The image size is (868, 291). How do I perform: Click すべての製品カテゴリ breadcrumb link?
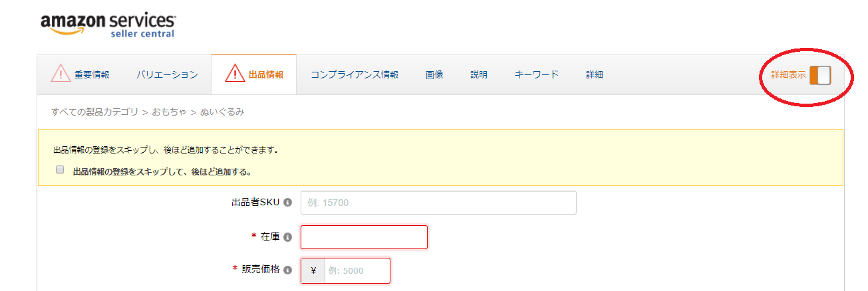tap(94, 112)
